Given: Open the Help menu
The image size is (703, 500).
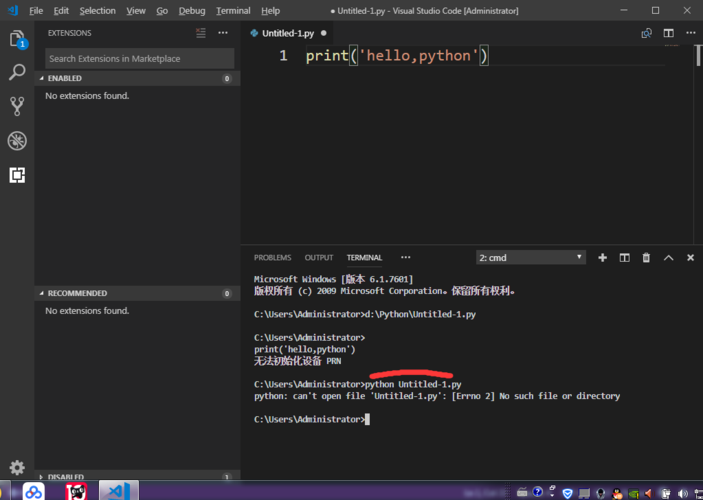Looking at the screenshot, I should click(270, 11).
